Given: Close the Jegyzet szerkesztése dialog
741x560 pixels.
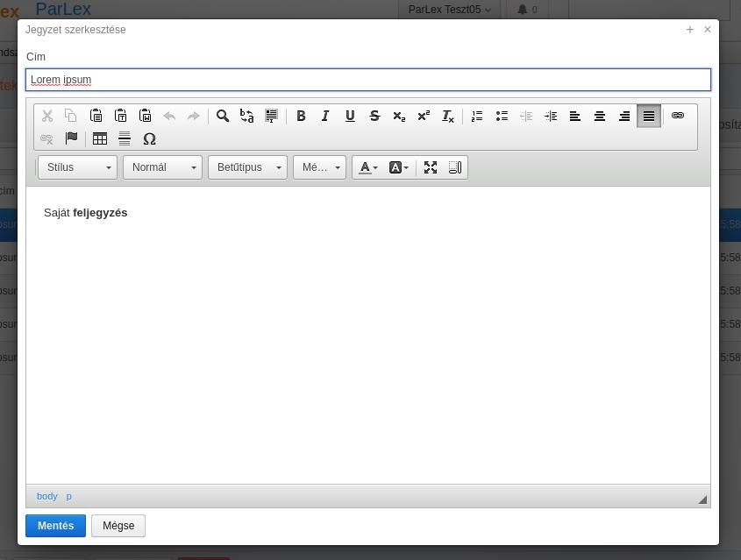Looking at the screenshot, I should pos(708,29).
